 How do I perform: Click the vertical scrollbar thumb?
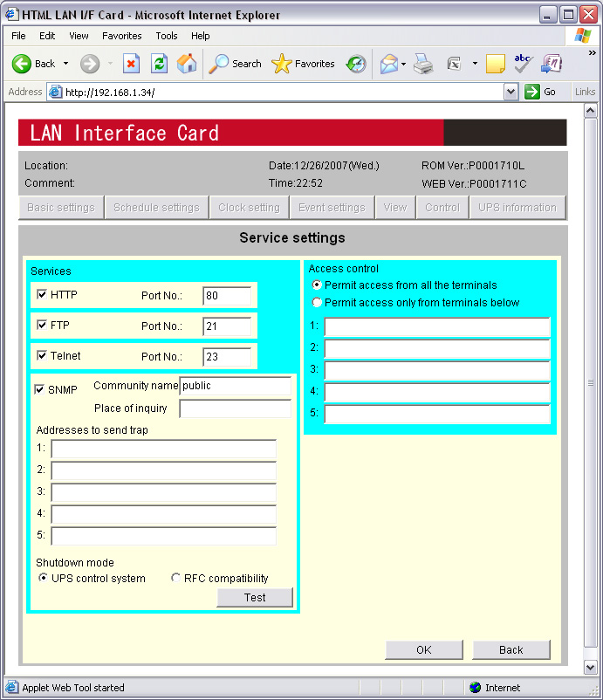click(591, 382)
